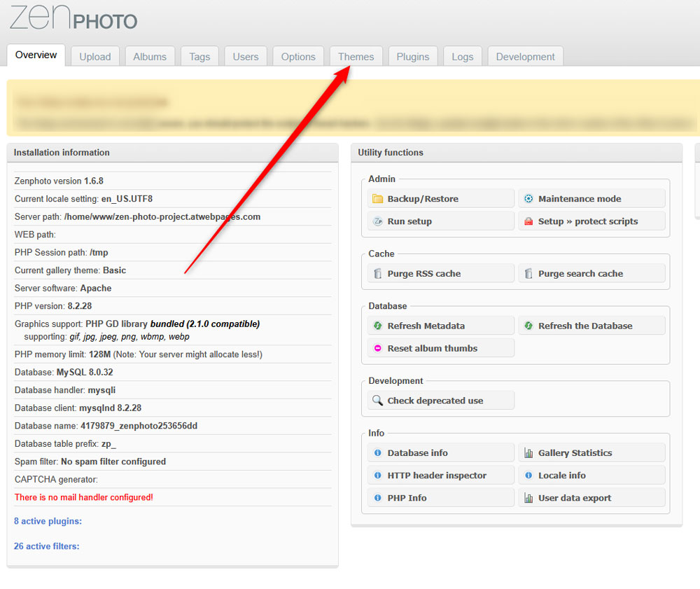This screenshot has width=700, height=589.
Task: View the 26 active filters list
Action: (x=46, y=546)
